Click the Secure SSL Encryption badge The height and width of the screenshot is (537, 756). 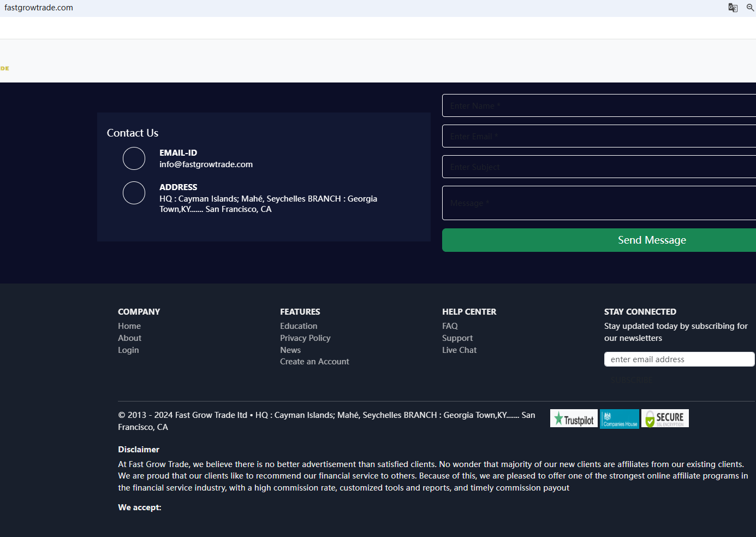coord(665,418)
